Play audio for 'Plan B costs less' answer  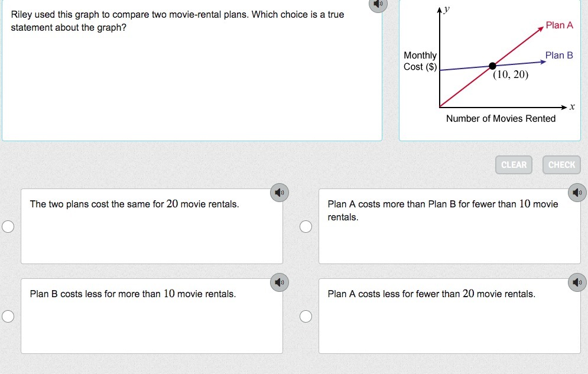point(280,282)
